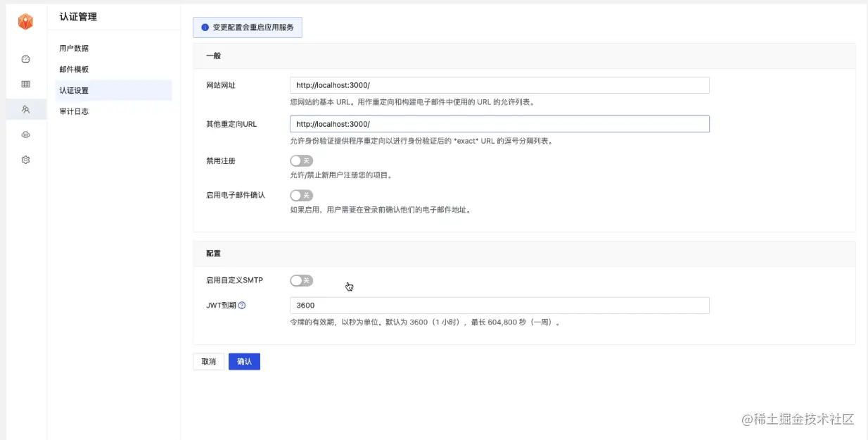Image resolution: width=868 pixels, height=440 pixels.
Task: Focus the 其他重定向URL input field
Action: pos(499,124)
